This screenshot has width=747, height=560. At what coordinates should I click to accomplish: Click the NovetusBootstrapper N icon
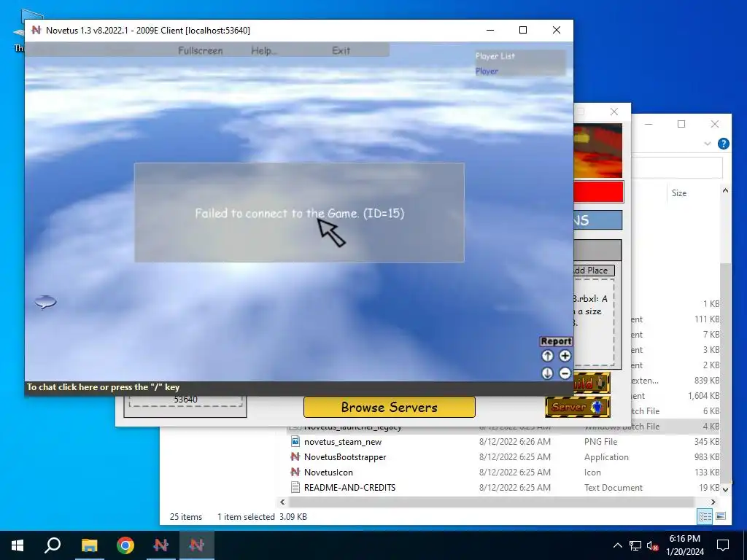pyautogui.click(x=295, y=456)
